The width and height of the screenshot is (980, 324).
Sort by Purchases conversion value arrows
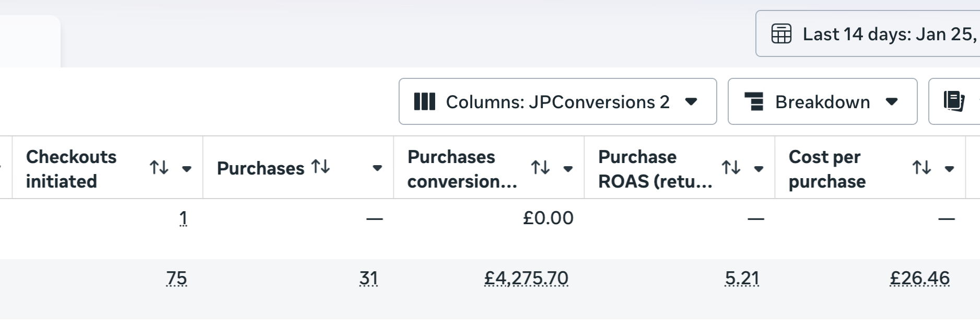coord(540,168)
